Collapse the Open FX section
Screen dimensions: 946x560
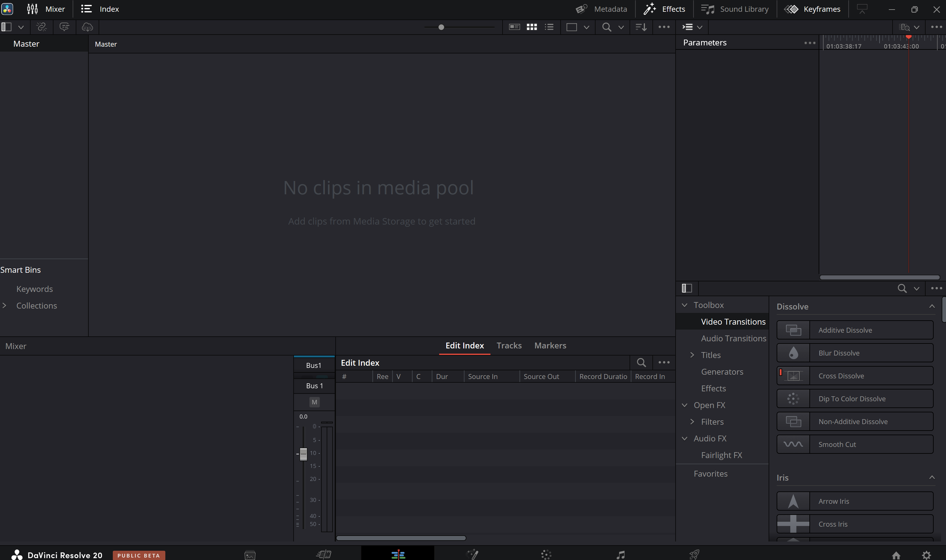[685, 405]
